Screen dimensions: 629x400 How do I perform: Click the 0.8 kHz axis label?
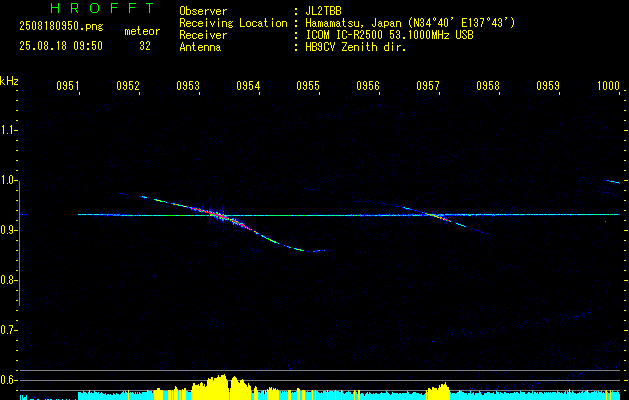click(8, 280)
